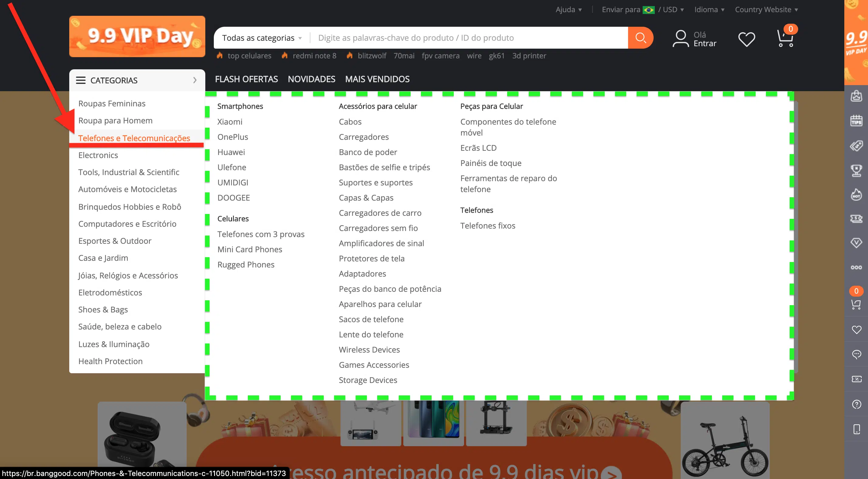
Task: Open the sidebar tips calendar icon
Action: pyautogui.click(x=856, y=120)
